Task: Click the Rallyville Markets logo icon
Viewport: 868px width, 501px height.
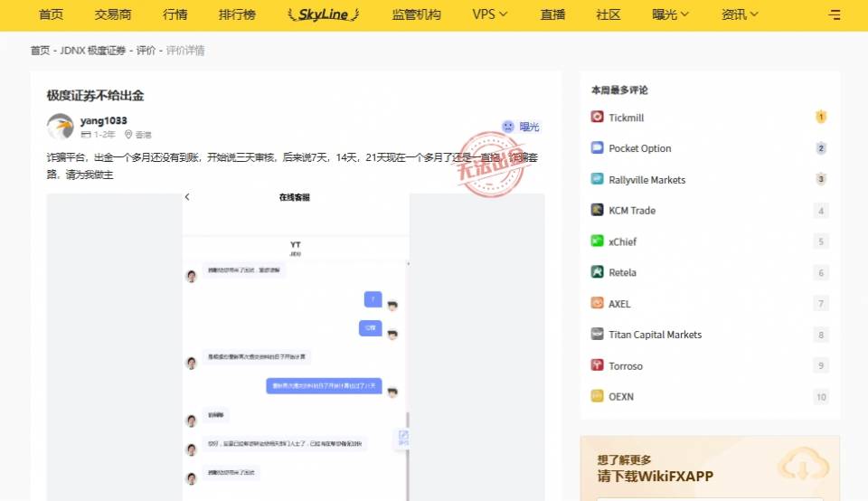Action: [598, 179]
